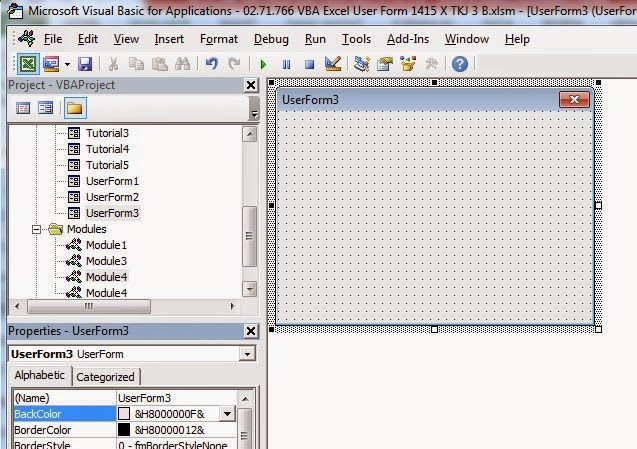Click the View Microsoft Excel toolbar icon
Image resolution: width=637 pixels, height=449 pixels.
[x=28, y=64]
